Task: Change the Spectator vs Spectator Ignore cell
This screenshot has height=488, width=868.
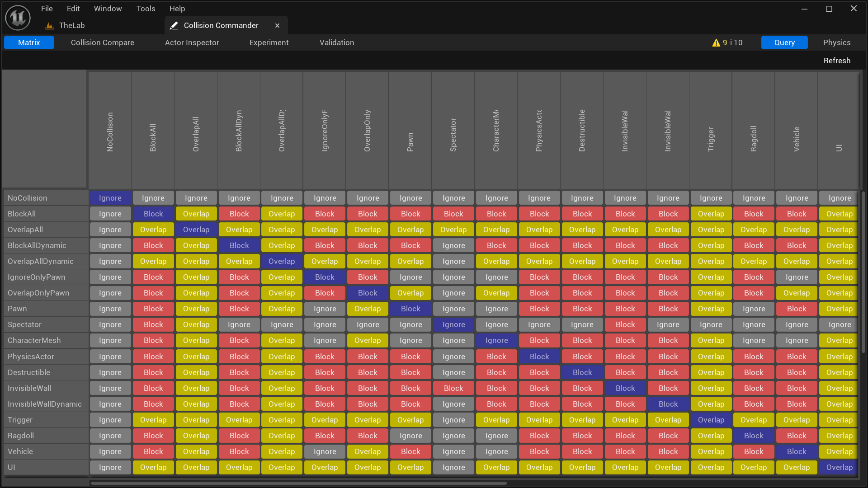Action: point(453,324)
